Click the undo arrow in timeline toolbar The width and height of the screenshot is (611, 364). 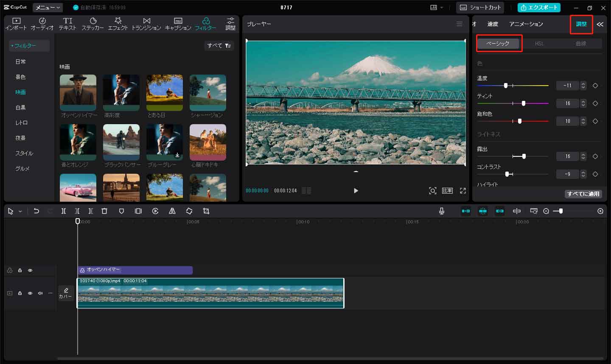tap(36, 211)
